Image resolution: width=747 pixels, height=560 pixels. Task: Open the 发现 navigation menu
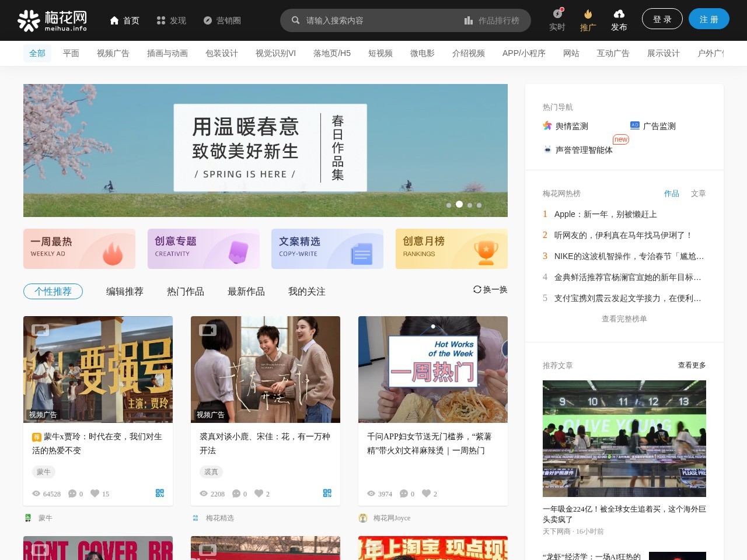pos(171,20)
